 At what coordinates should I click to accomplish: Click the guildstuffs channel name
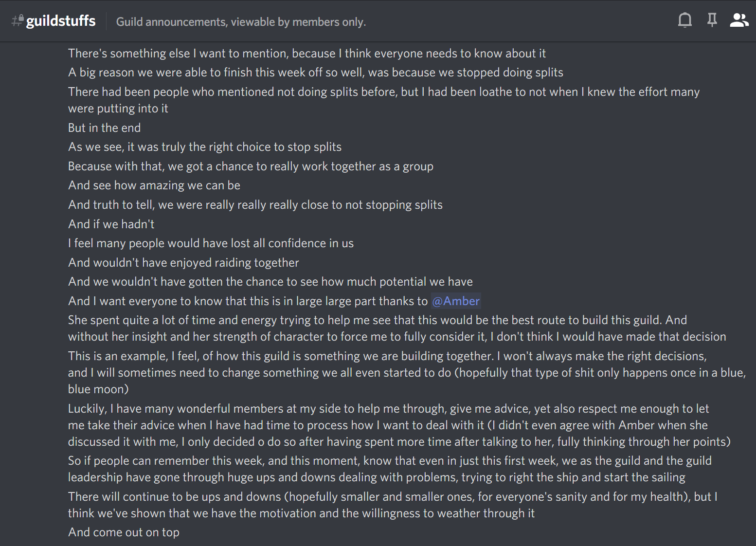tap(61, 20)
